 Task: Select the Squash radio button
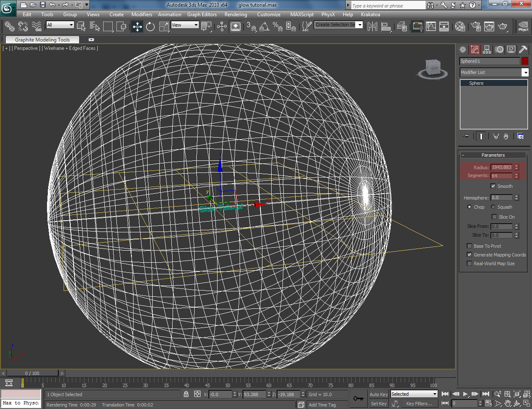(x=493, y=207)
